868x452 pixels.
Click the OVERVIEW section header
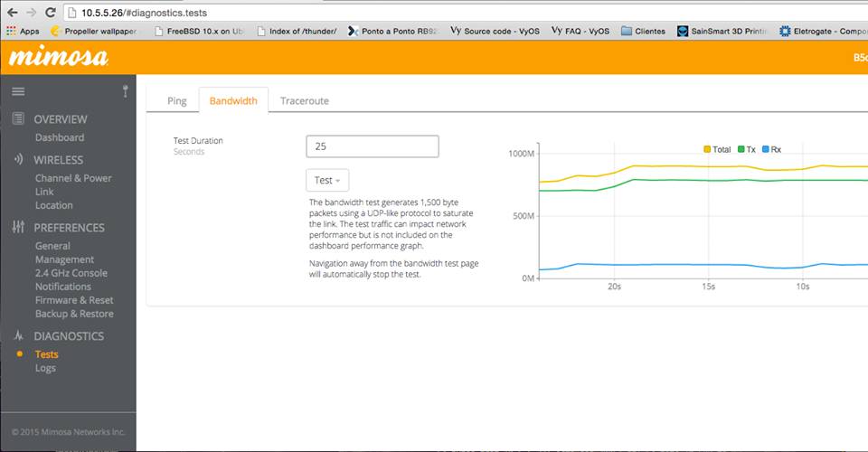click(x=61, y=119)
